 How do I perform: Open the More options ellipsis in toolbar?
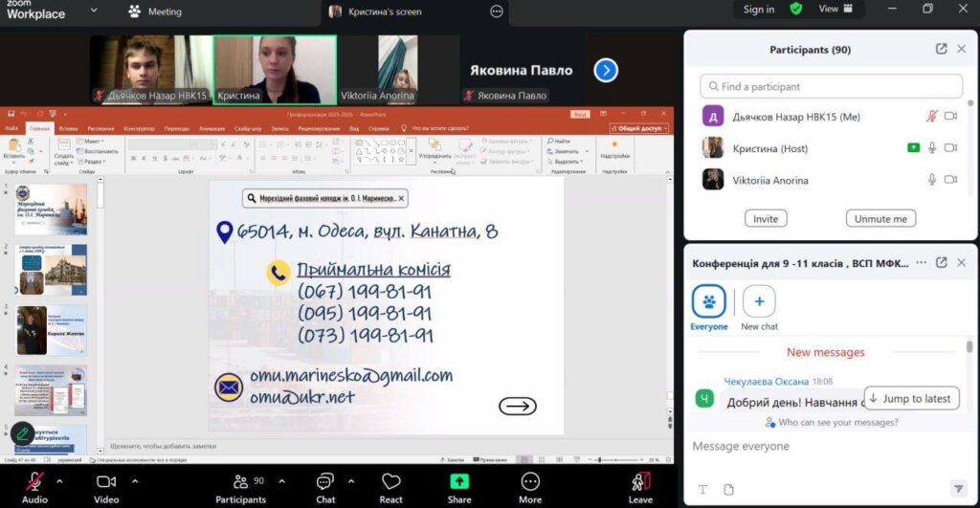click(530, 481)
